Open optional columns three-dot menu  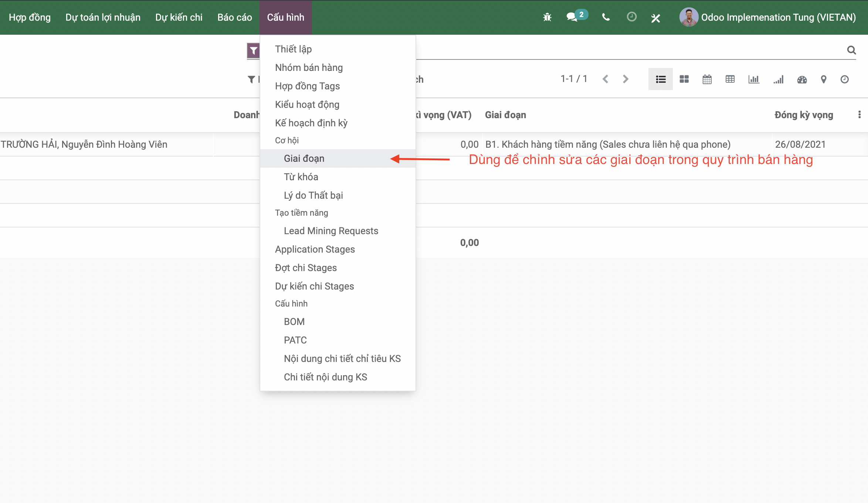859,115
